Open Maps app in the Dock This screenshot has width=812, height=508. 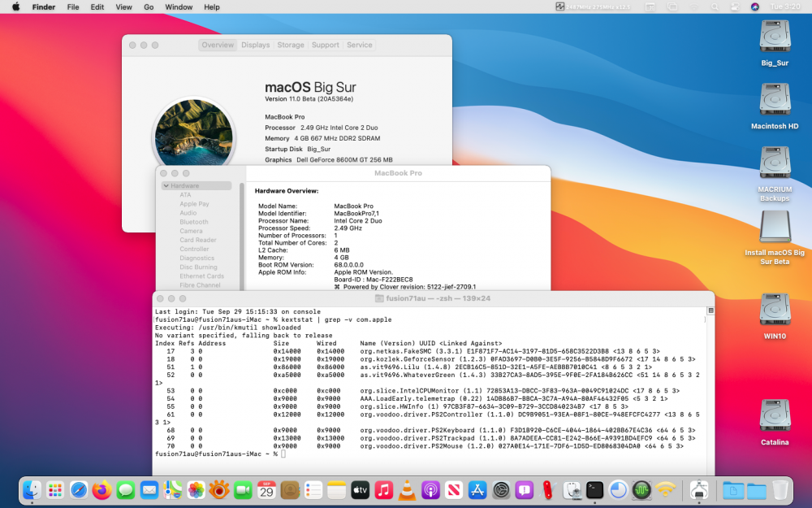click(x=172, y=490)
